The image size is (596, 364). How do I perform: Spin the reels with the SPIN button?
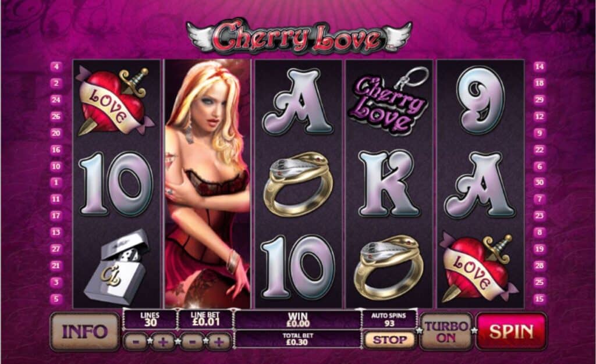[511, 331]
